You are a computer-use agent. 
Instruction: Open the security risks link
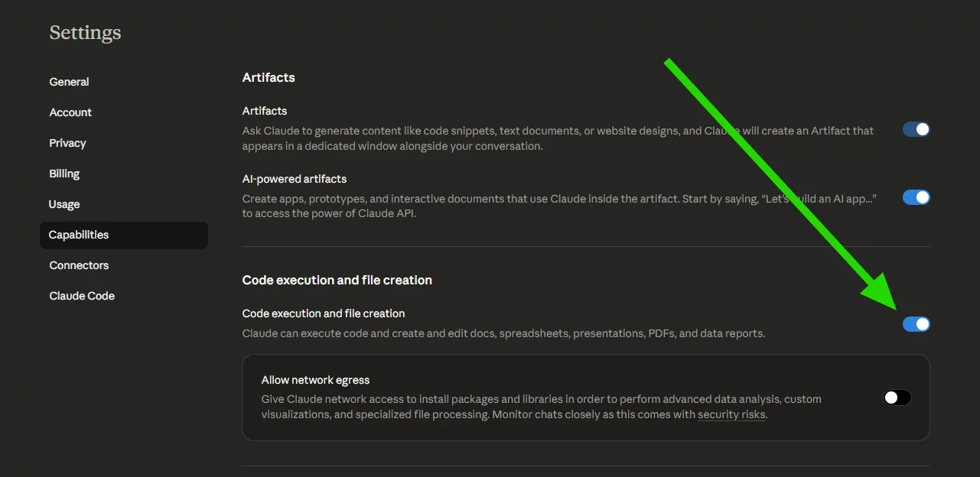(731, 415)
